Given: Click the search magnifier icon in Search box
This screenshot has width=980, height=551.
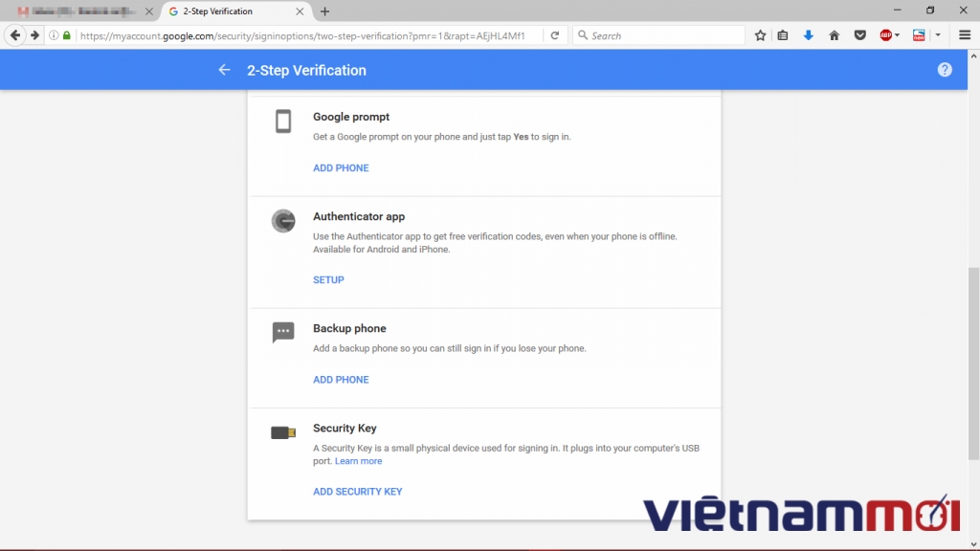Looking at the screenshot, I should [583, 35].
